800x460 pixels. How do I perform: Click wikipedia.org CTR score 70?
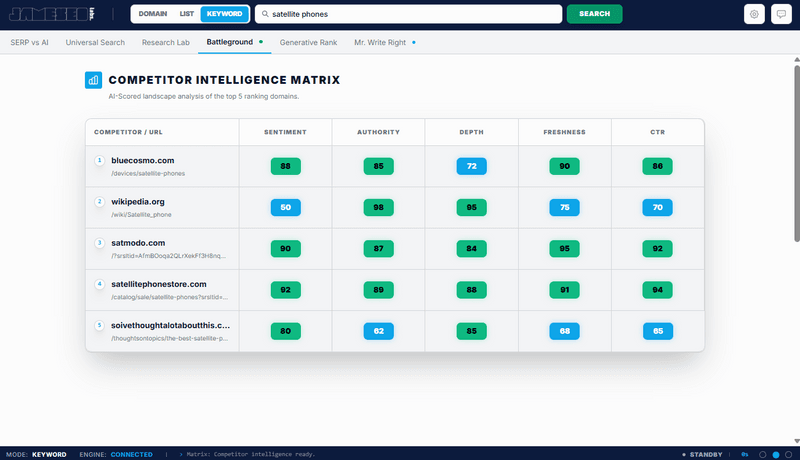658,208
